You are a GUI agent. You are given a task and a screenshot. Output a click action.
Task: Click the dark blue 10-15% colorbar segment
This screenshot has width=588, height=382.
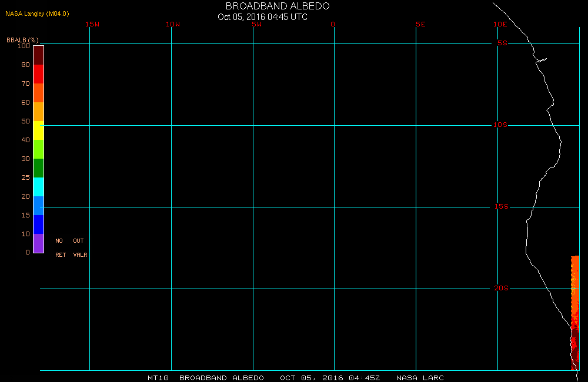[39, 224]
